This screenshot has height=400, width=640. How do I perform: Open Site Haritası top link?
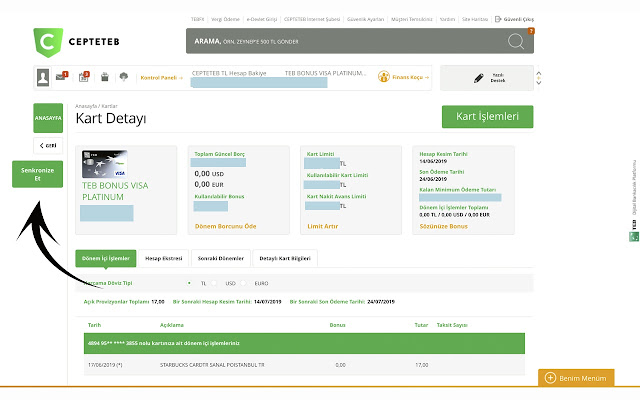point(475,19)
